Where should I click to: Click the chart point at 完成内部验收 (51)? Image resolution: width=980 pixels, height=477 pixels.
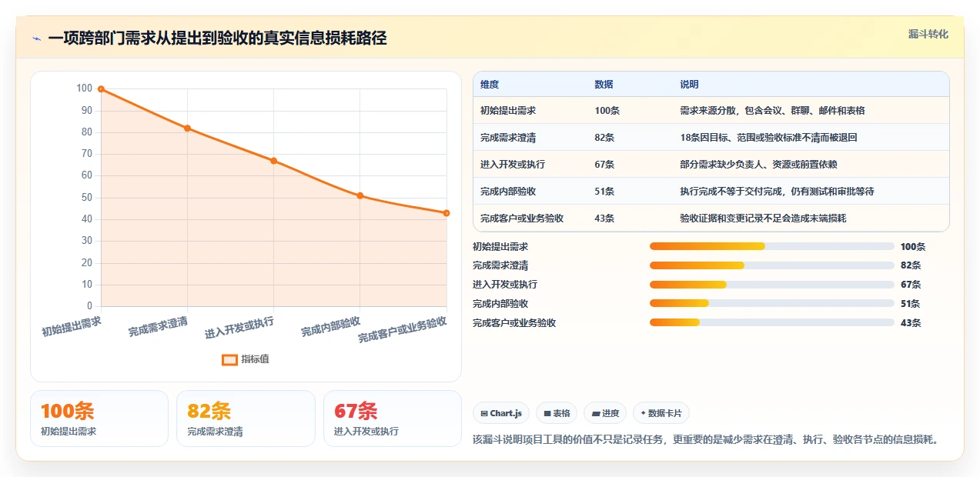click(x=360, y=195)
